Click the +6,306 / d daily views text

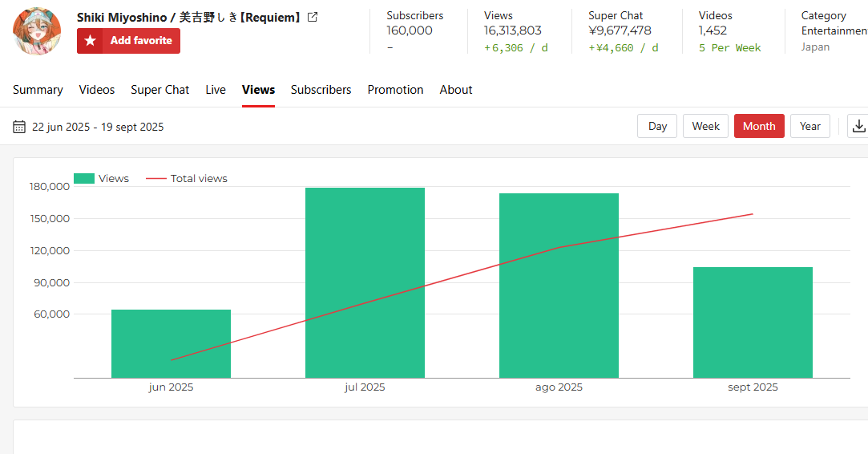pyautogui.click(x=516, y=47)
